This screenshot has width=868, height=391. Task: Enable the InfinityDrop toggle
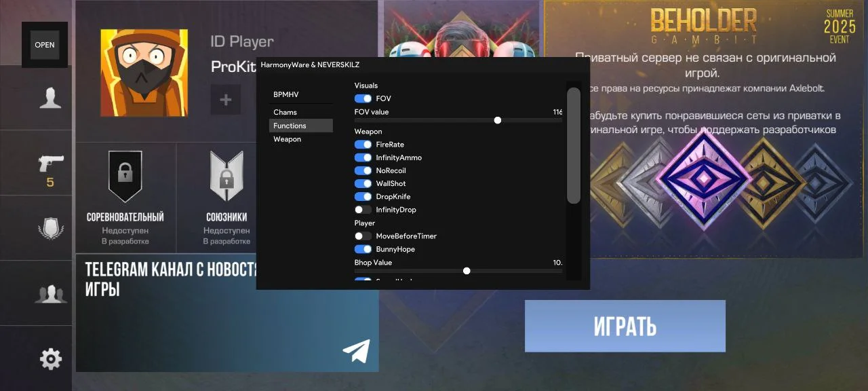click(363, 210)
